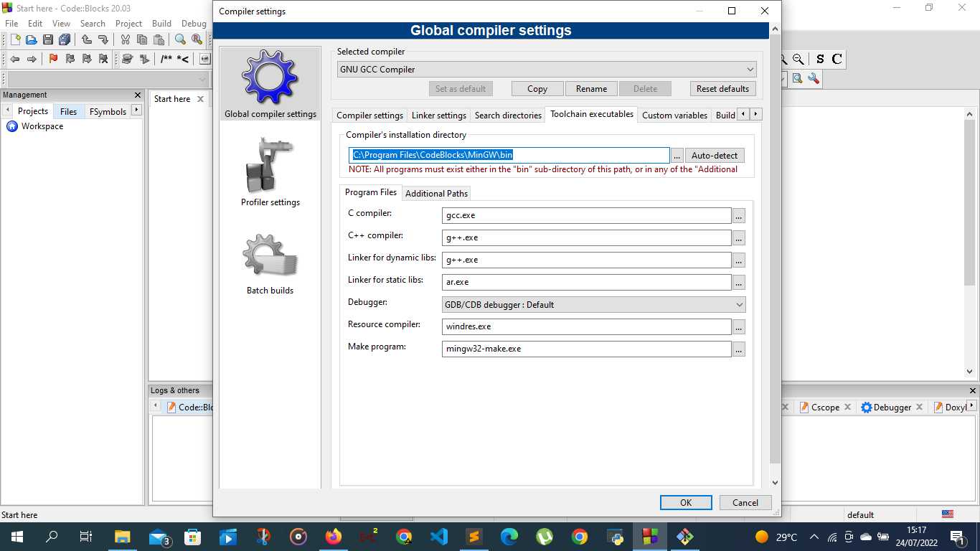
Task: Clear all bookmarks icon
Action: (103, 59)
